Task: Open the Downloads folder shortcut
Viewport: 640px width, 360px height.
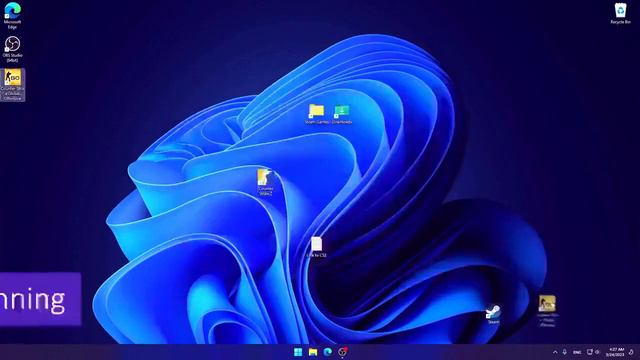Action: (342, 114)
